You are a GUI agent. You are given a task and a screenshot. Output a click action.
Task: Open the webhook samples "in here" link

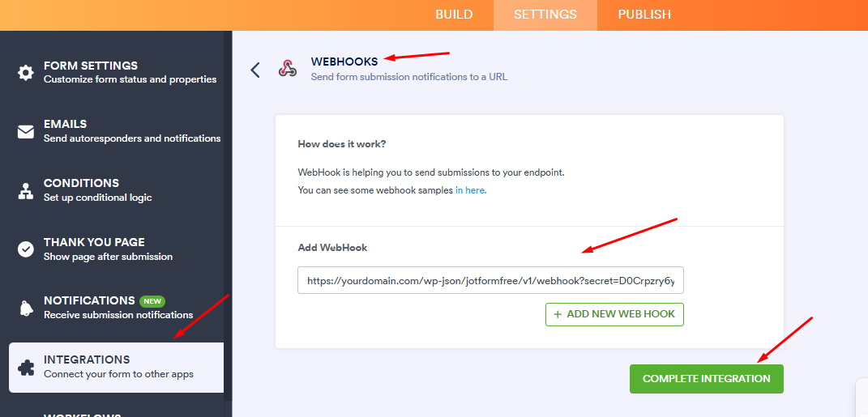[470, 190]
